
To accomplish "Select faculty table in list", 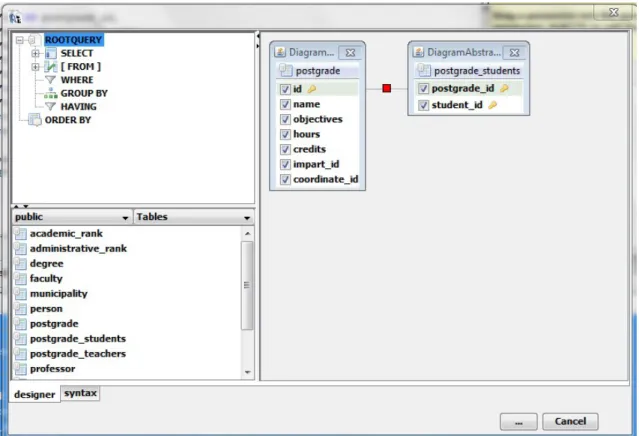I will 46,279.
